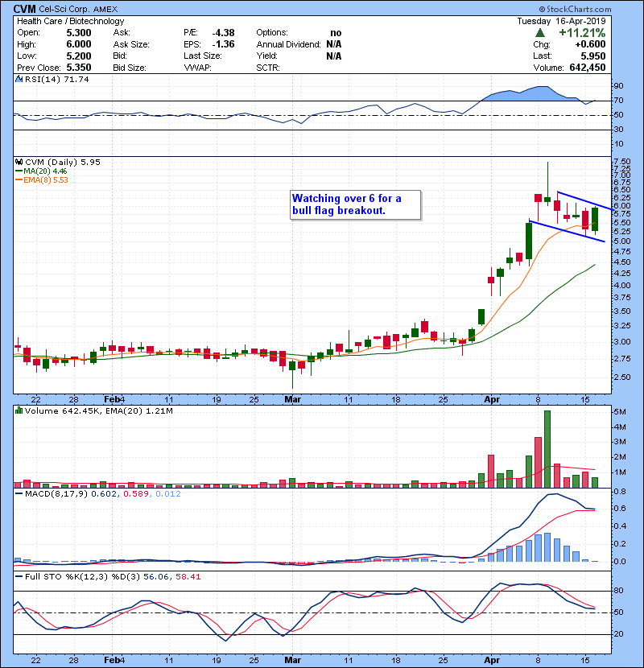This screenshot has height=668, width=644.
Task: Click the AMEX exchange label
Action: tap(105, 9)
